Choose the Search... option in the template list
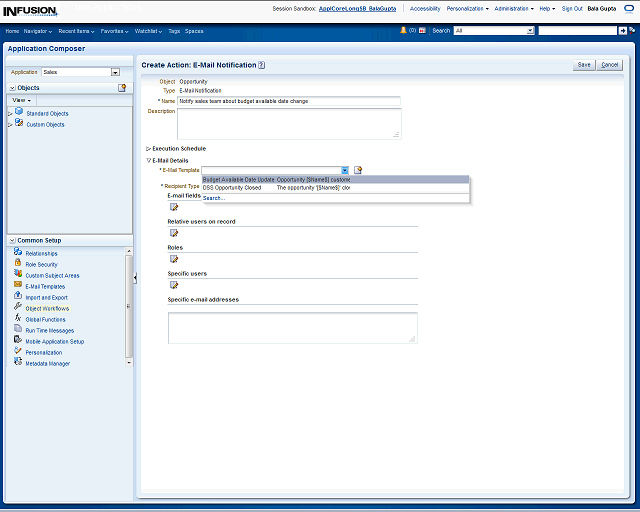The image size is (640, 512). [214, 197]
